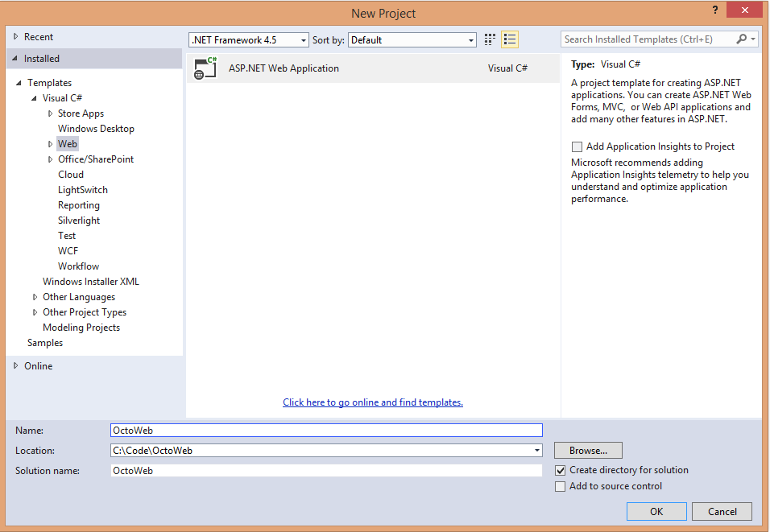Expand the Store Apps node
770x532 pixels.
(x=50, y=113)
